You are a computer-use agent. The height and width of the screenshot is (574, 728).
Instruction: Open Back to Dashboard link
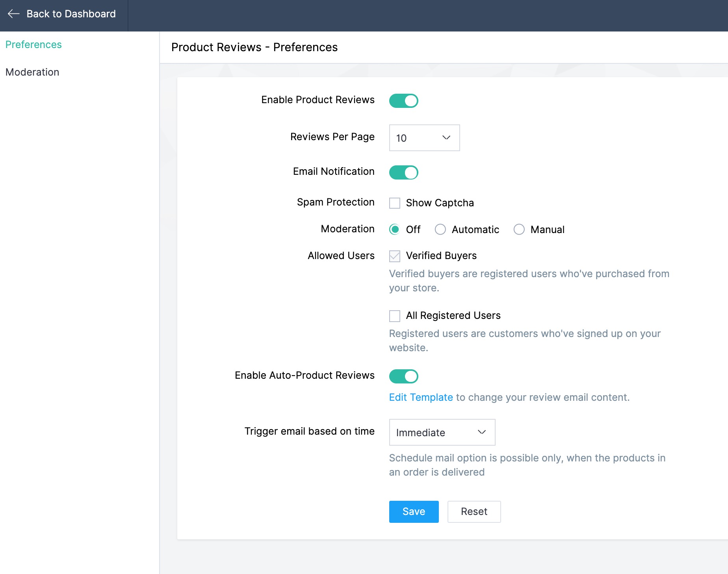tap(71, 14)
